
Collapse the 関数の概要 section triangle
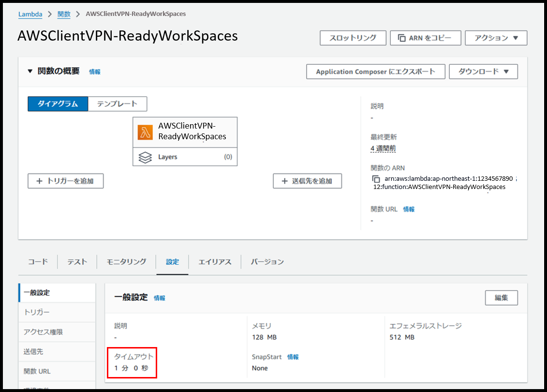30,71
